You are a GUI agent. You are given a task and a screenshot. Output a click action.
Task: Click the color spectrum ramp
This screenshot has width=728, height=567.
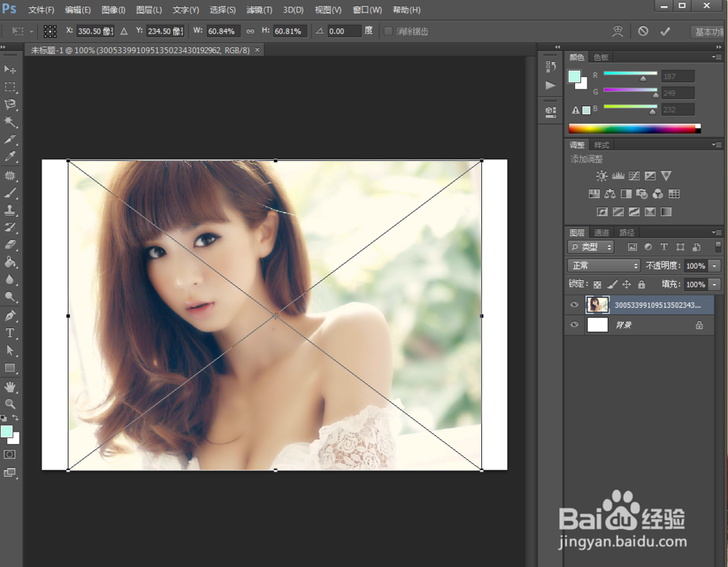(635, 129)
